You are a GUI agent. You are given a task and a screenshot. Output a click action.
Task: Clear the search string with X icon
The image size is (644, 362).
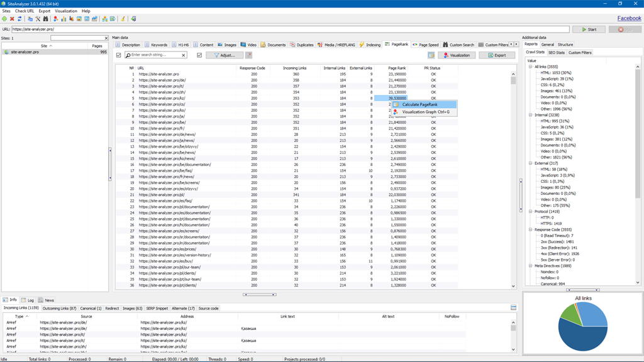[x=183, y=55]
